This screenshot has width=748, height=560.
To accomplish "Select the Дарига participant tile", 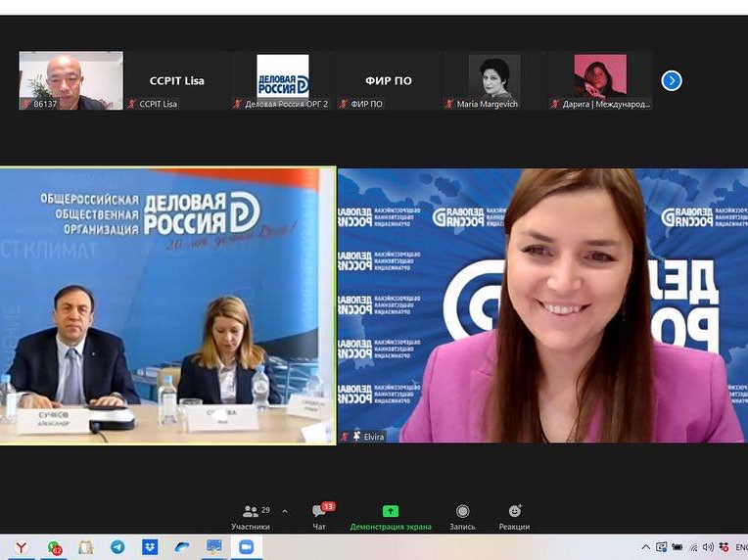I will pos(600,80).
